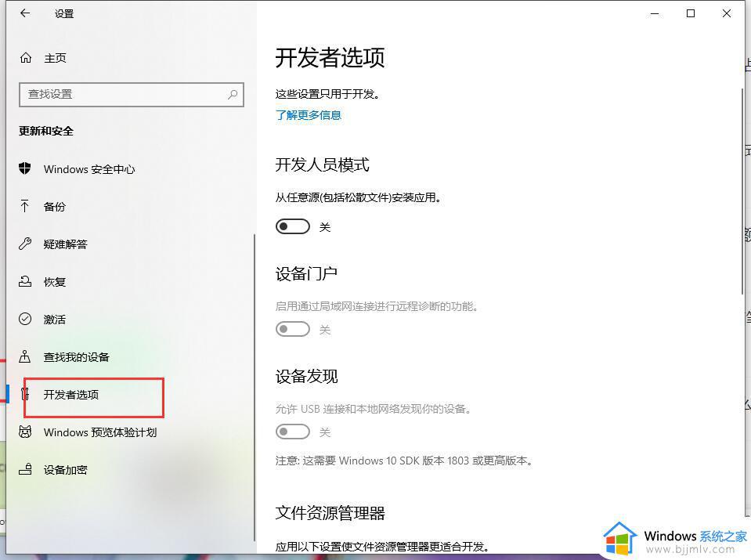Open Windows 预览体验计划 page
The width and height of the screenshot is (751, 560).
(x=100, y=432)
